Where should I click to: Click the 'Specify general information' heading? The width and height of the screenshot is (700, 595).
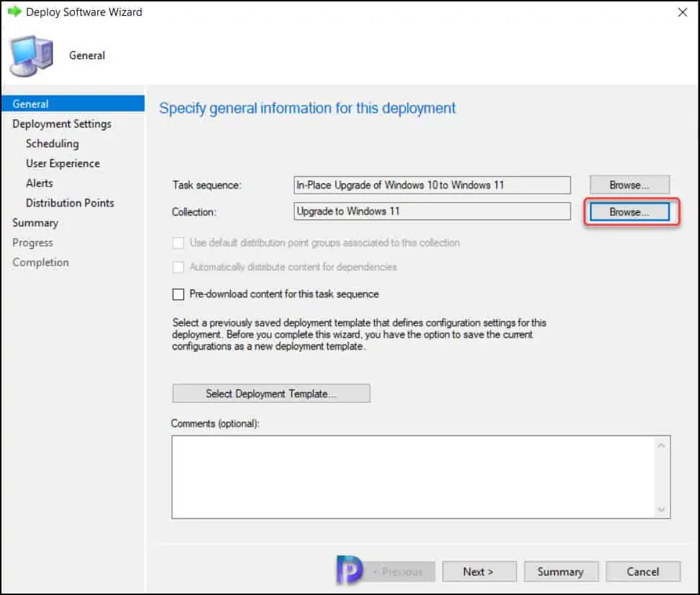[308, 108]
